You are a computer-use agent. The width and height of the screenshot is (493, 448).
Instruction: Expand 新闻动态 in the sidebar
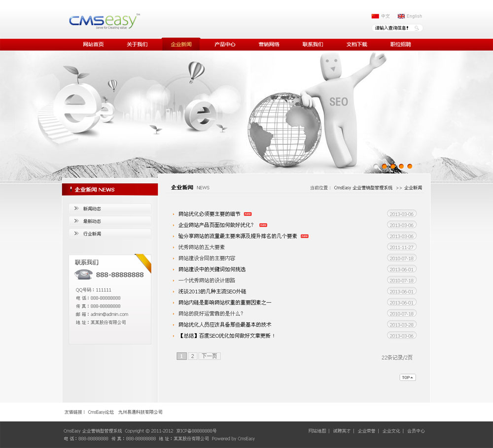pyautogui.click(x=92, y=209)
